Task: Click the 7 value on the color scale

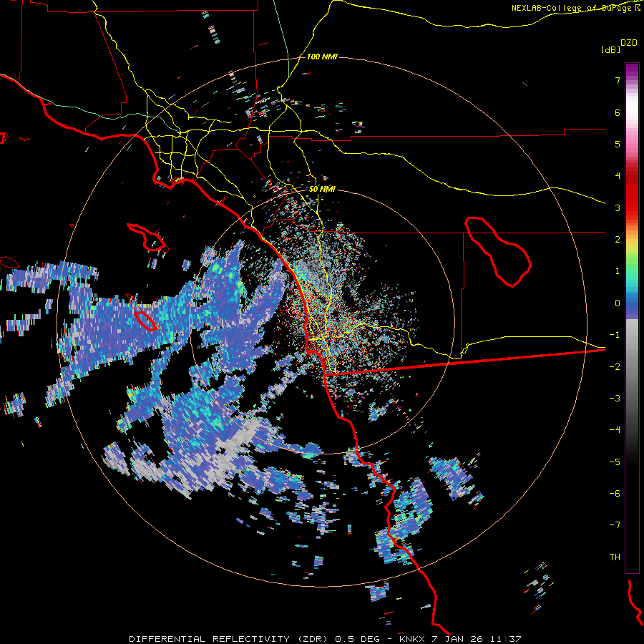Action: pyautogui.click(x=618, y=80)
